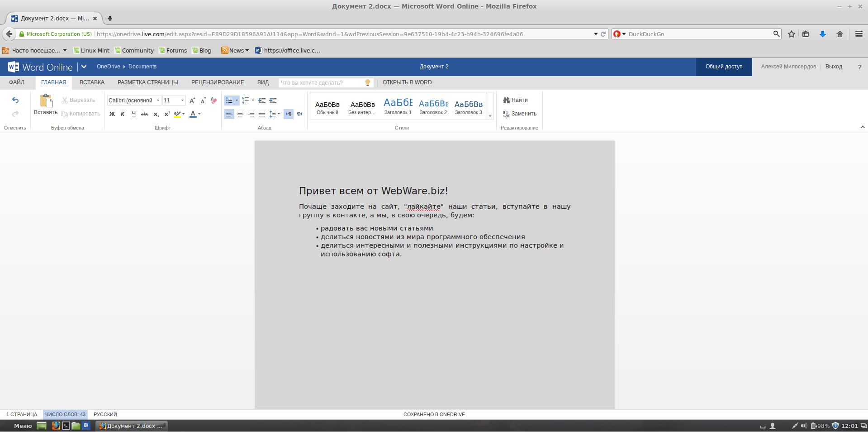868x432 pixels.
Task: Click ОТКРЫТЬ В WORD
Action: tap(407, 82)
